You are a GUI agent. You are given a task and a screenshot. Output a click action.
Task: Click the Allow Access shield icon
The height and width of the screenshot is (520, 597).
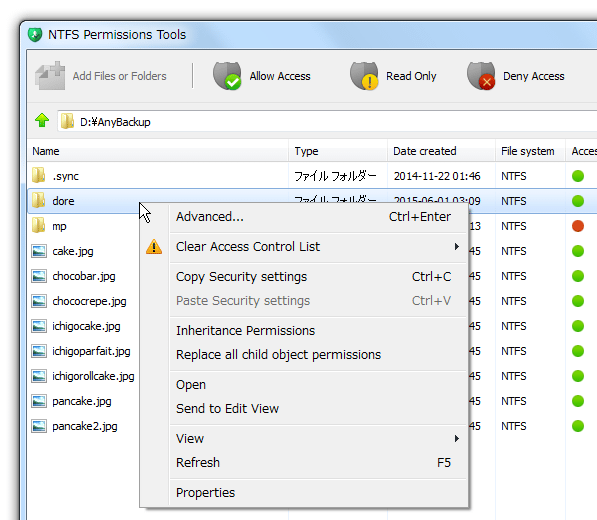(227, 76)
